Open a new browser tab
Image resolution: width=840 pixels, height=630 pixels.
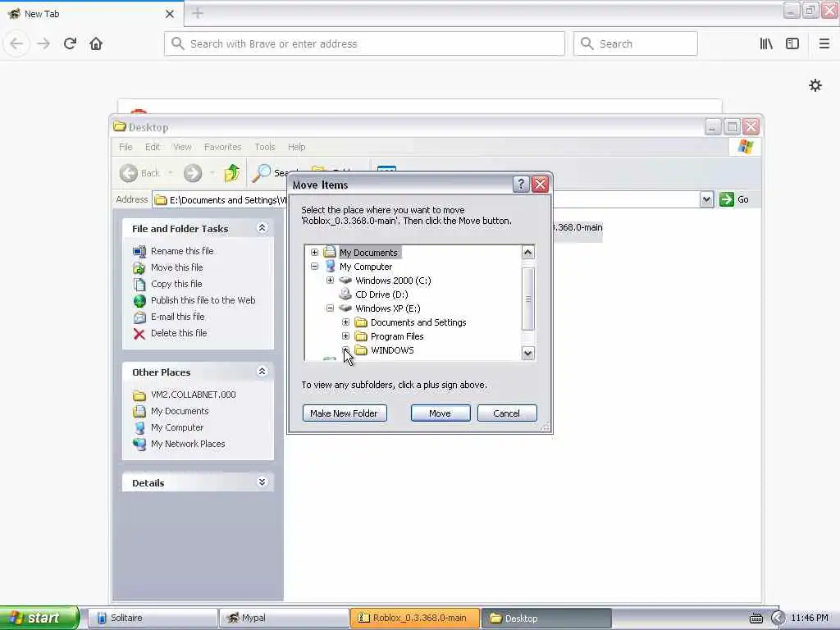click(198, 13)
